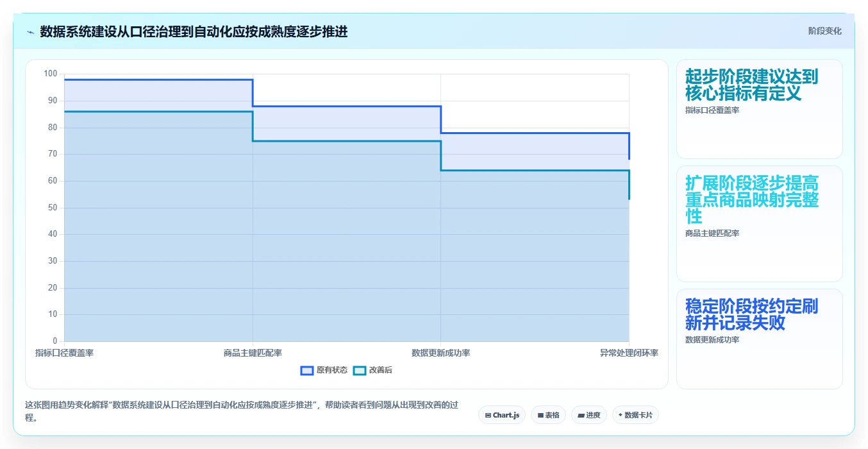The height and width of the screenshot is (449, 868).
Task: Click the 进度 tag
Action: tap(589, 415)
